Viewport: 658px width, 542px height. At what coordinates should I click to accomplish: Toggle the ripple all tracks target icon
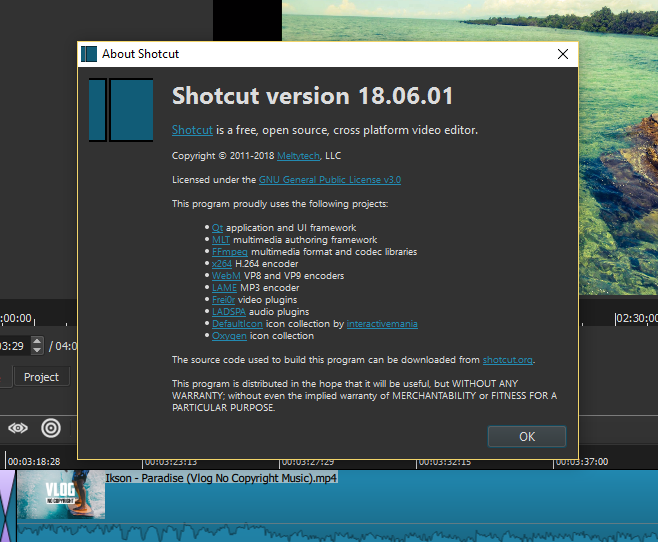click(x=51, y=428)
